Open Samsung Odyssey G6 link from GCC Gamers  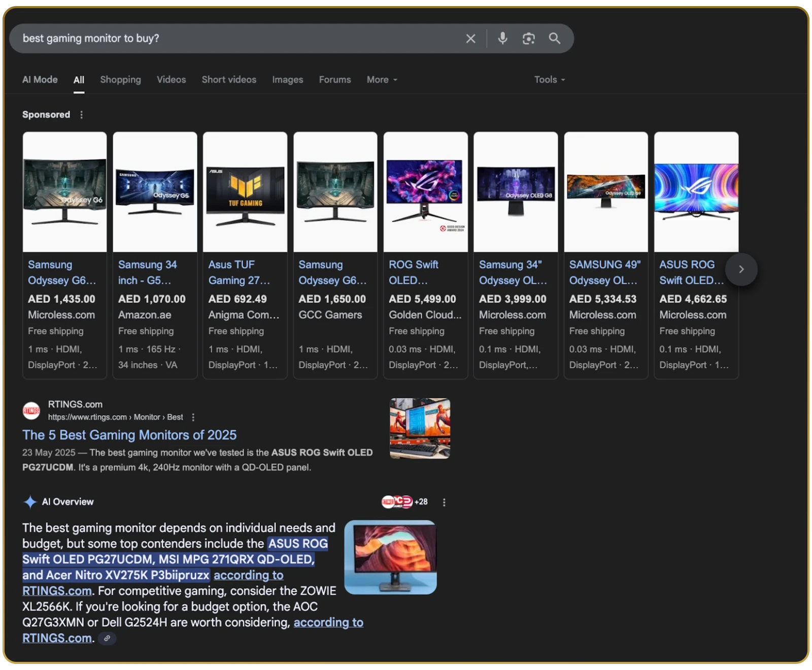coord(332,273)
